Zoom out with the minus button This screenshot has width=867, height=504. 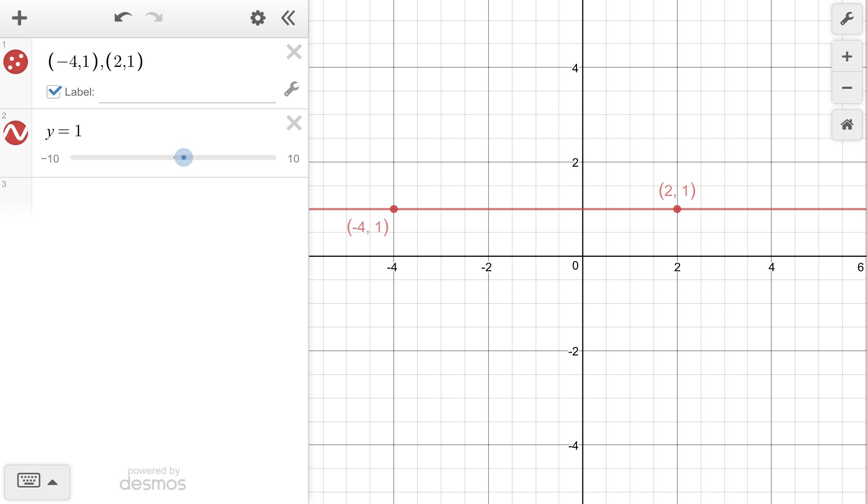(847, 88)
